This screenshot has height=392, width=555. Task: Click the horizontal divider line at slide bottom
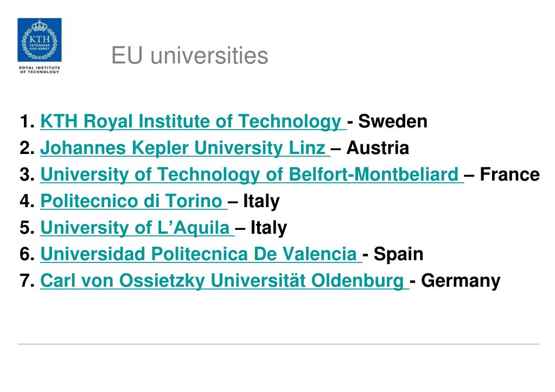278,344
